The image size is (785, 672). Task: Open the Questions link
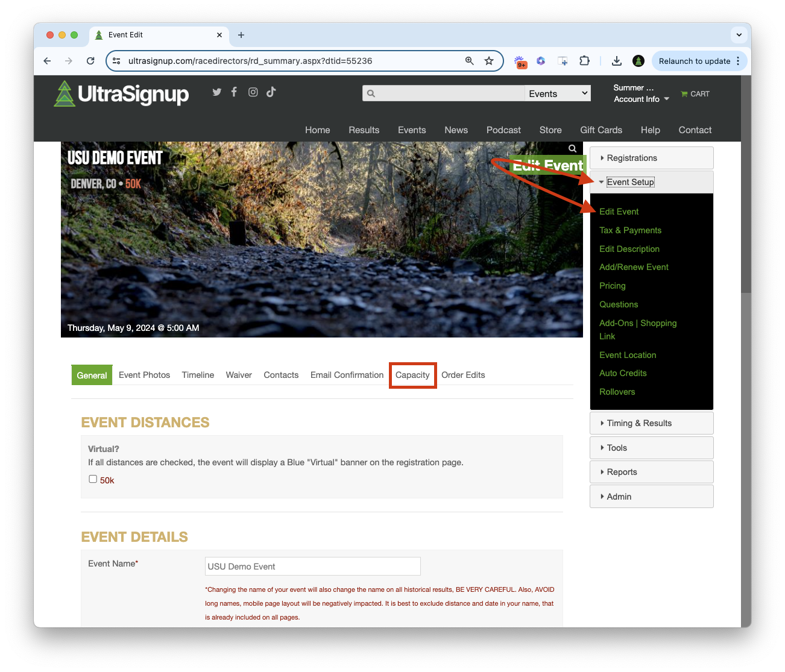point(619,304)
